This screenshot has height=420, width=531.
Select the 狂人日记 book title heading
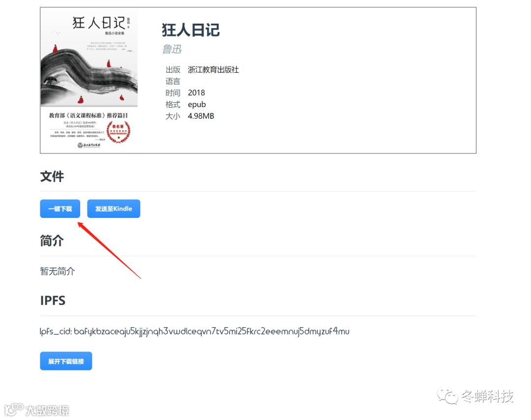pos(191,30)
